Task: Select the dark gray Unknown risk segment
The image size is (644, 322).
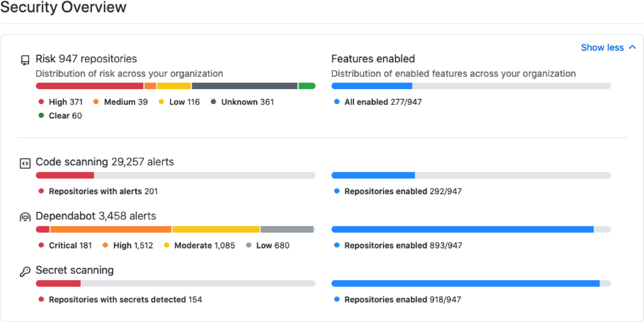Action: (244, 86)
